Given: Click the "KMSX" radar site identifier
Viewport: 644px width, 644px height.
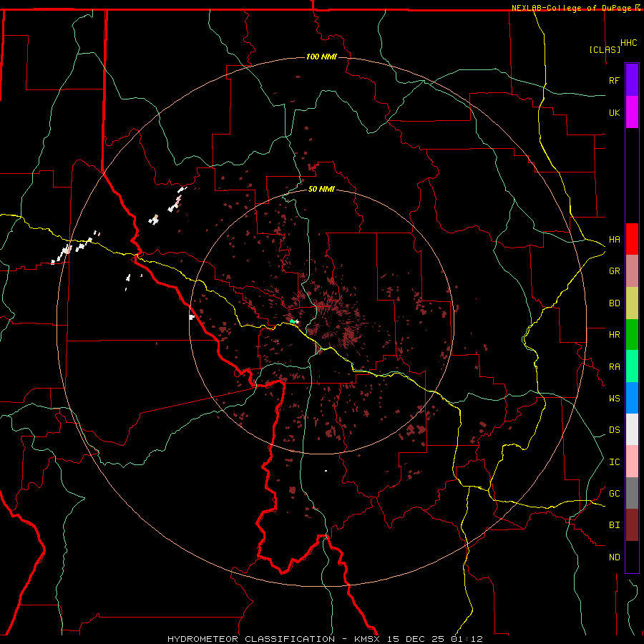Looking at the screenshot, I should (x=369, y=639).
